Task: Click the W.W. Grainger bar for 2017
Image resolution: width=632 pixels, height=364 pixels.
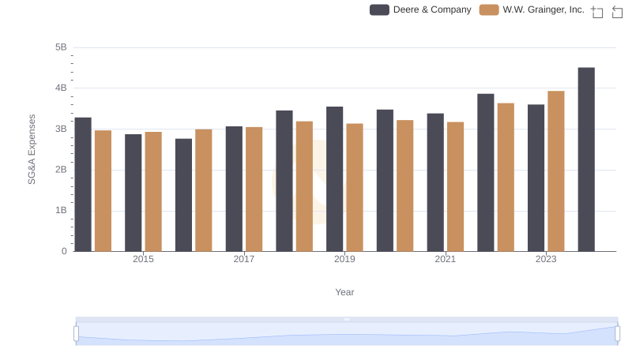Action: click(x=254, y=190)
